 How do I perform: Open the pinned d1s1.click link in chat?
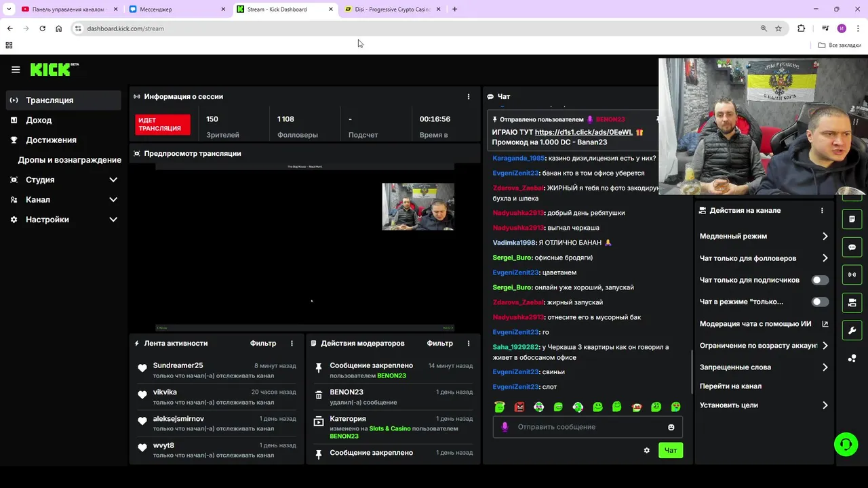point(583,132)
